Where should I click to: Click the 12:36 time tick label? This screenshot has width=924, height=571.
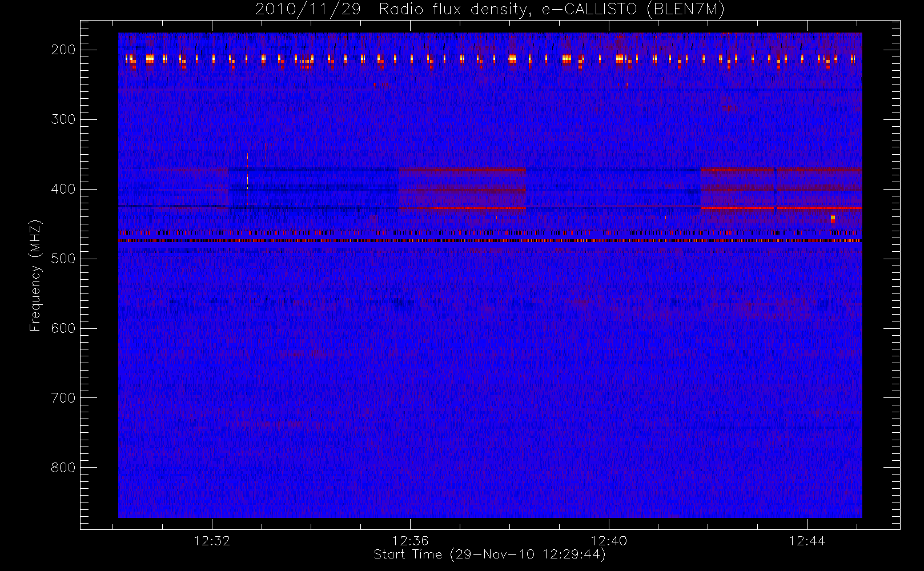[x=410, y=541]
